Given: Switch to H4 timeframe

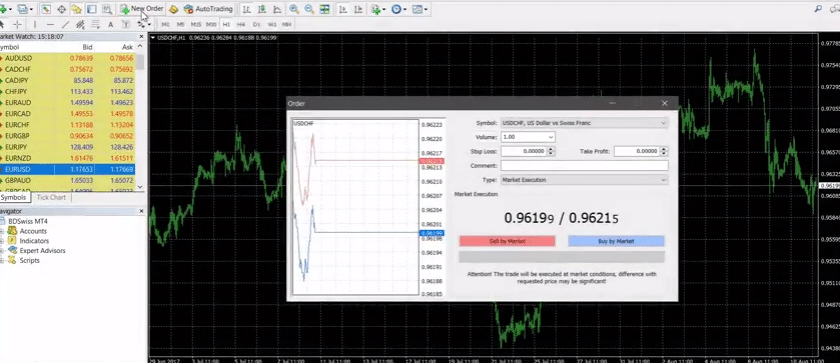Looking at the screenshot, I should coord(241,24).
